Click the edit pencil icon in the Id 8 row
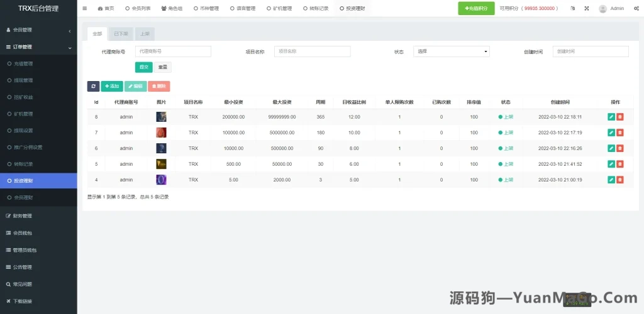 [x=611, y=117]
